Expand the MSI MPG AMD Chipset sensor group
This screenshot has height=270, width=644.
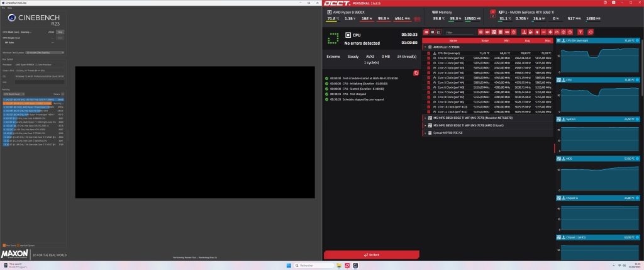pos(425,125)
